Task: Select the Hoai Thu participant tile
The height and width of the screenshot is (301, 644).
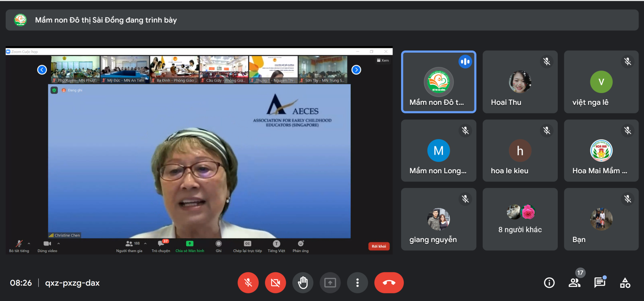Action: (x=520, y=82)
